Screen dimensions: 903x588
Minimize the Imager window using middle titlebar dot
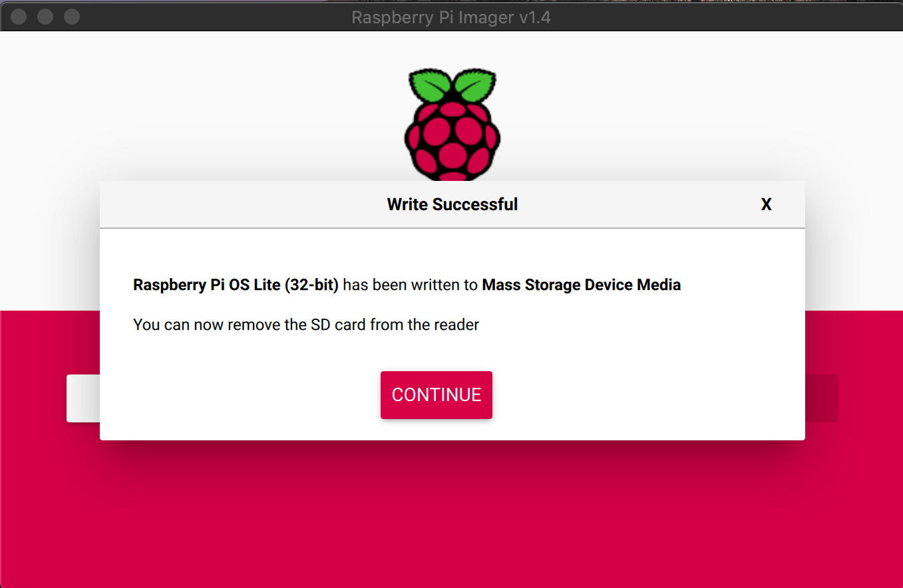tap(45, 17)
